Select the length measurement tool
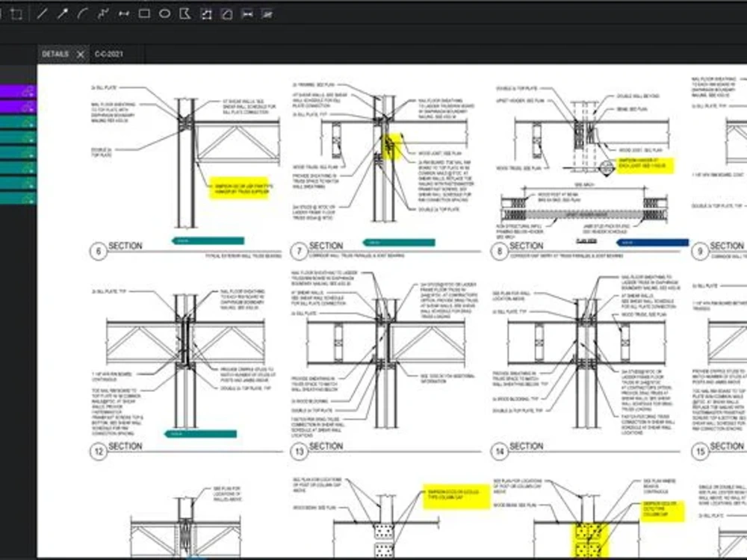Image resolution: width=747 pixels, height=560 pixels. coord(123,13)
